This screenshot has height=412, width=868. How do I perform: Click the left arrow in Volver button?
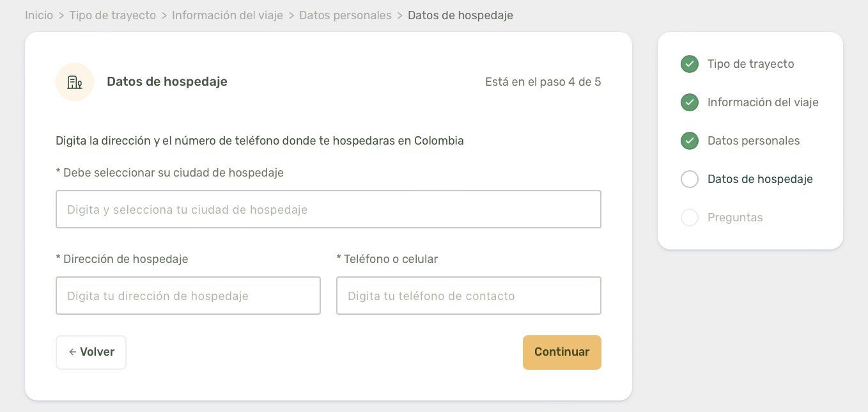point(73,352)
